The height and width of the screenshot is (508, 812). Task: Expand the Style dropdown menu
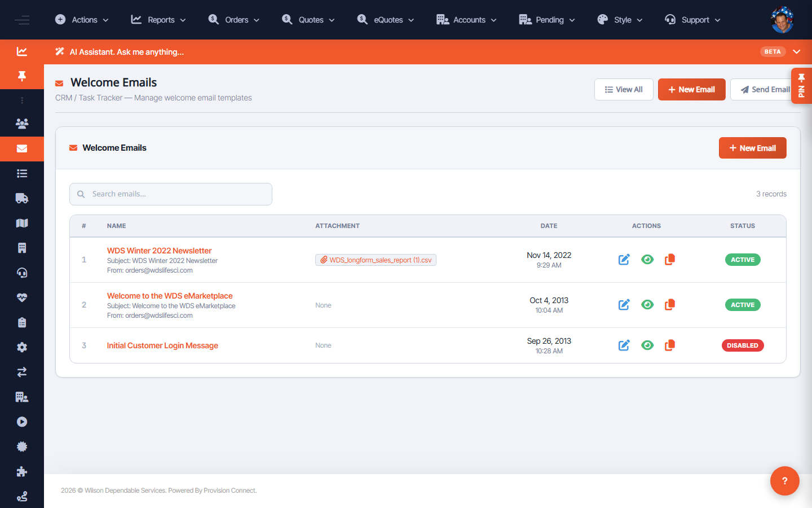(620, 20)
